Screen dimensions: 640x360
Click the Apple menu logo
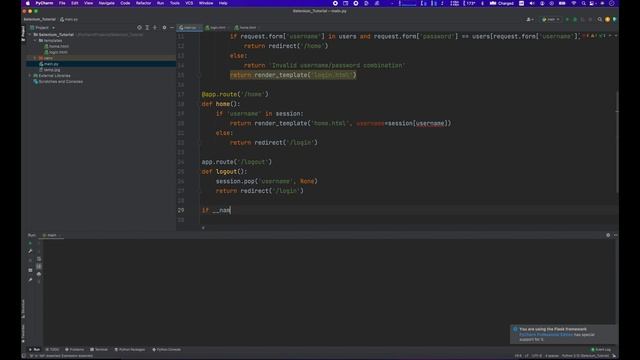point(27,3)
